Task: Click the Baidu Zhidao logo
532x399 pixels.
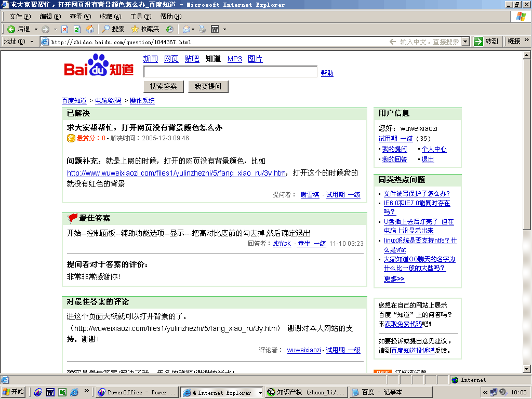Action: 99,65
